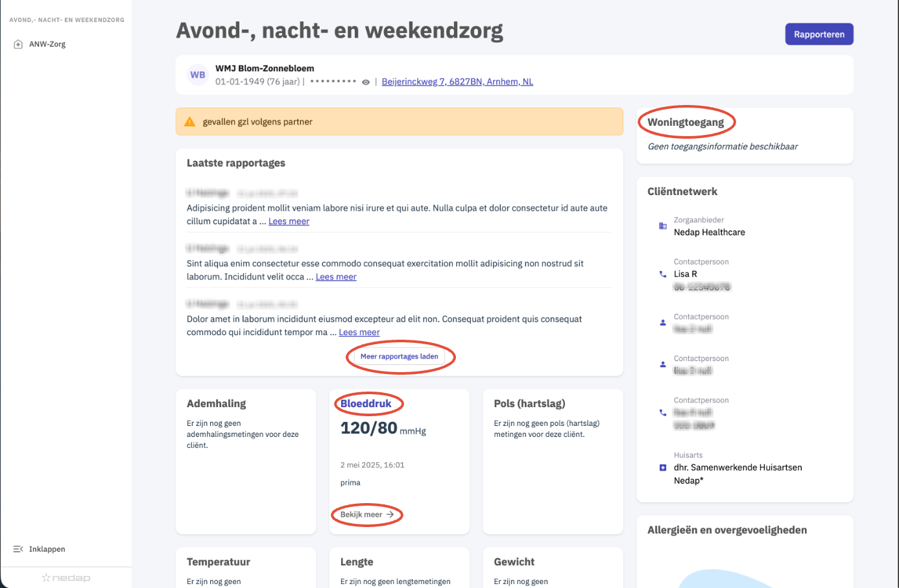Click the blood pressure note prima

(350, 482)
